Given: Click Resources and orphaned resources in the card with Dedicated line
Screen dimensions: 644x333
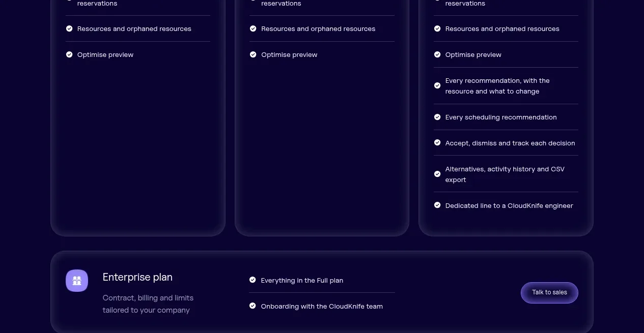Looking at the screenshot, I should 502,29.
